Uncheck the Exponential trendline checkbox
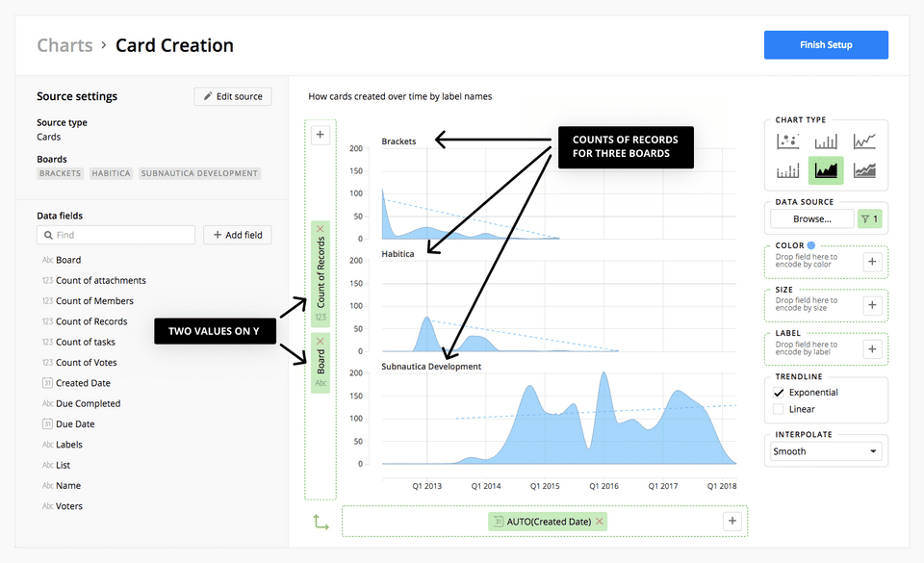Viewport: 924px width, 563px height. point(779,393)
